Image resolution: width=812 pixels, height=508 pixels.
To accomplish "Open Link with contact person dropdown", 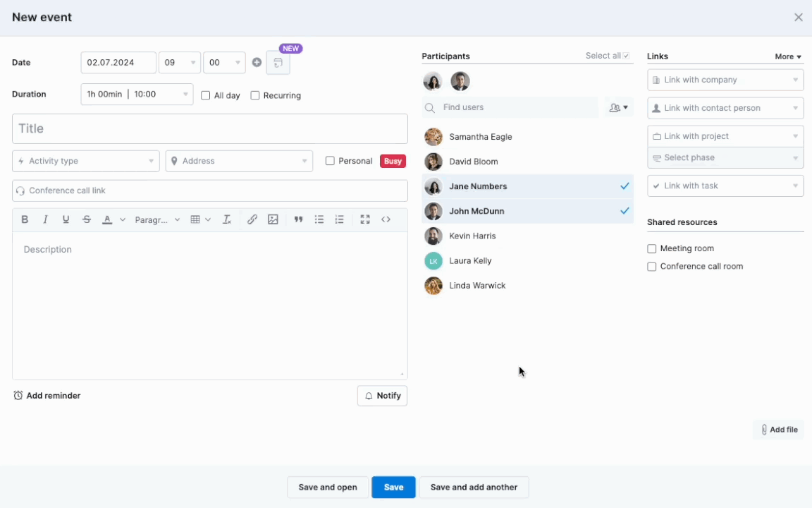I will pos(725,108).
